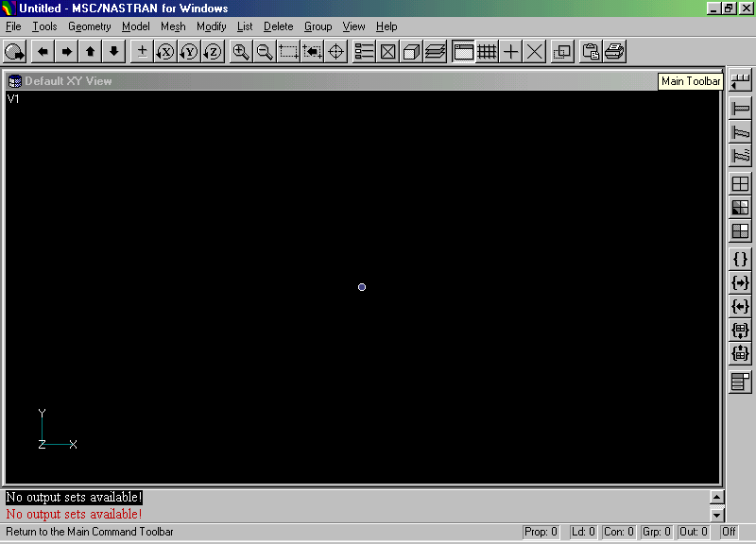Click the overlapping squares icon
The width and height of the screenshot is (756, 544).
click(x=562, y=52)
